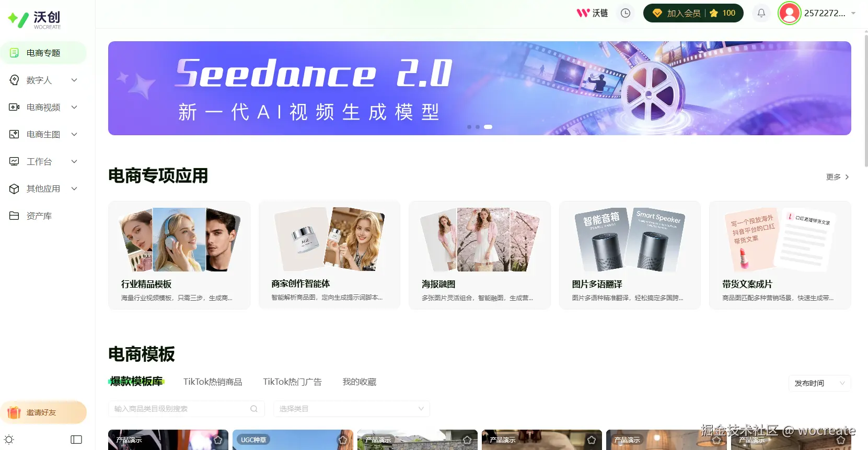Click the 沃链 logo link
This screenshot has width=868, height=450.
click(x=593, y=13)
